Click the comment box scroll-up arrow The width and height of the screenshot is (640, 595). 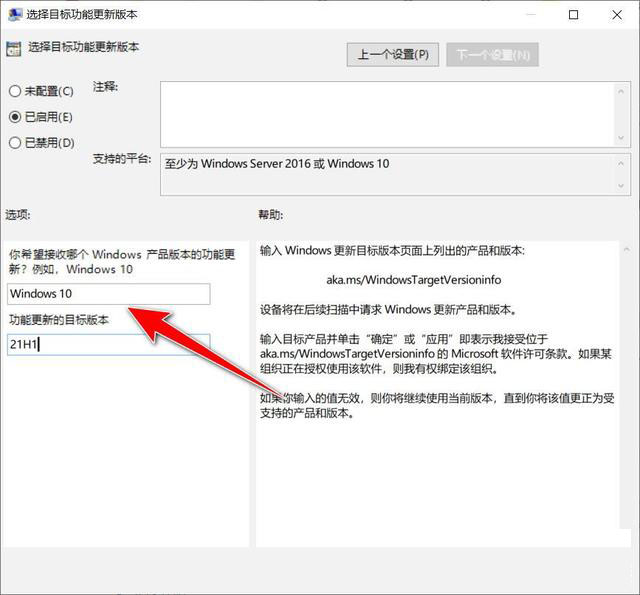point(621,91)
